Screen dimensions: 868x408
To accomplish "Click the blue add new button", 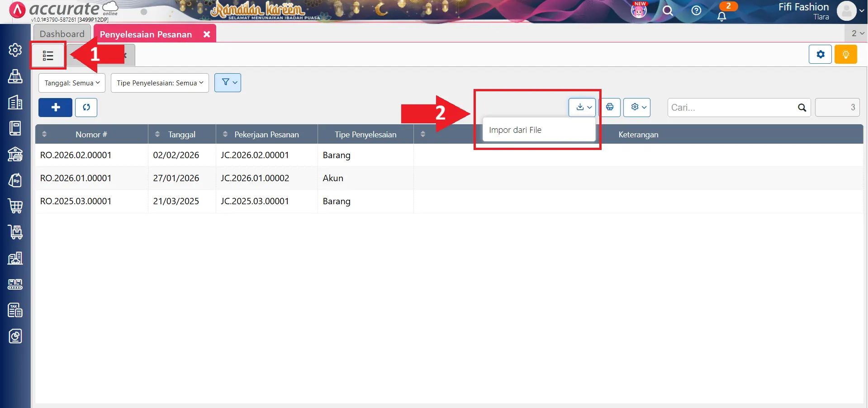I will pyautogui.click(x=55, y=108).
